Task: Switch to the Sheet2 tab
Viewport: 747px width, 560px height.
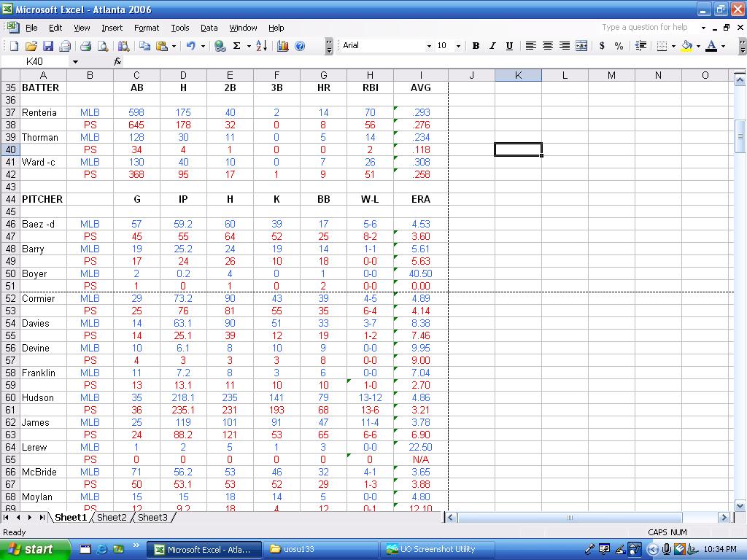Action: pyautogui.click(x=112, y=517)
